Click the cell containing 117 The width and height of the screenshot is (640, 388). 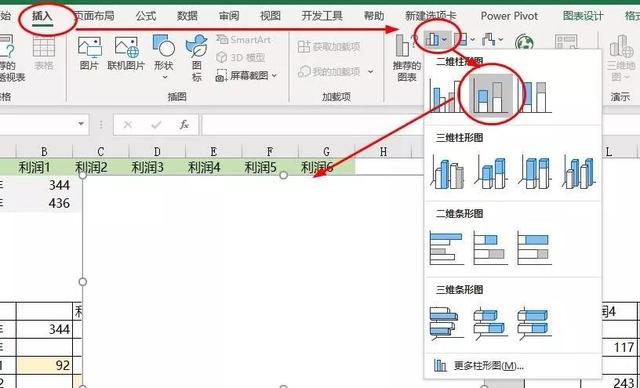[x=620, y=347]
